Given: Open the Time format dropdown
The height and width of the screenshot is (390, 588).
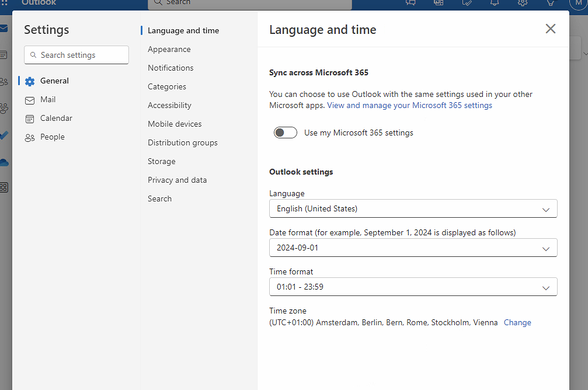Looking at the screenshot, I should pyautogui.click(x=413, y=287).
